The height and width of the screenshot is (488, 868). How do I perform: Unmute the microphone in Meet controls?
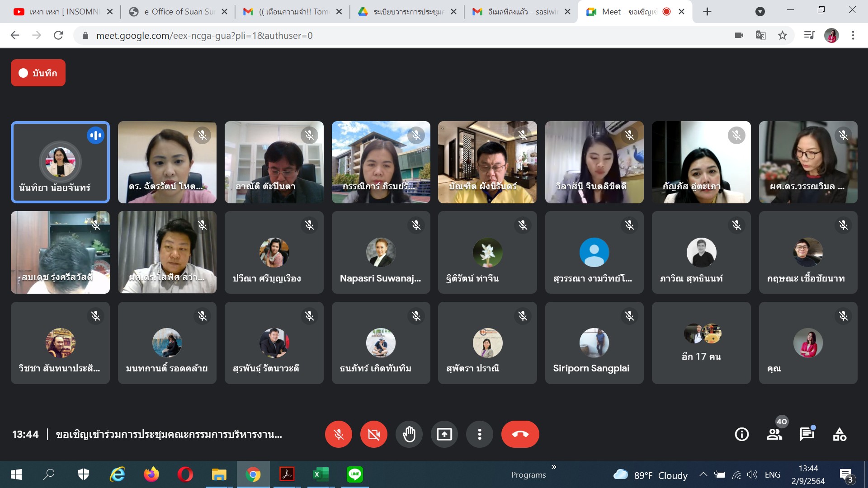338,434
